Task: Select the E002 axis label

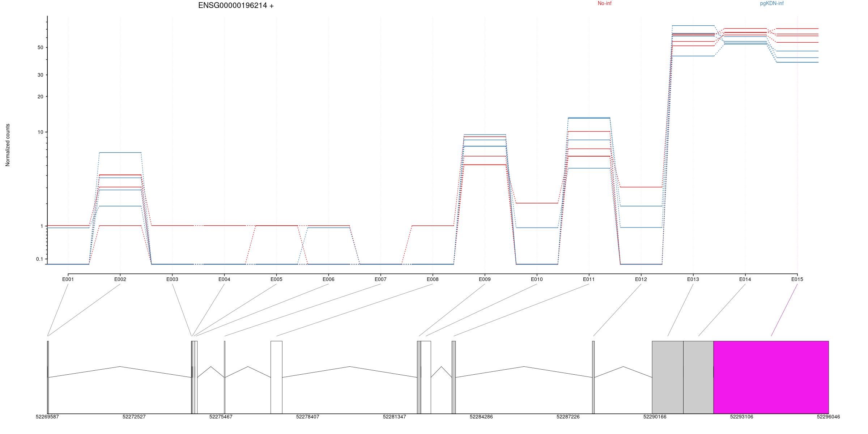Action: pos(120,279)
